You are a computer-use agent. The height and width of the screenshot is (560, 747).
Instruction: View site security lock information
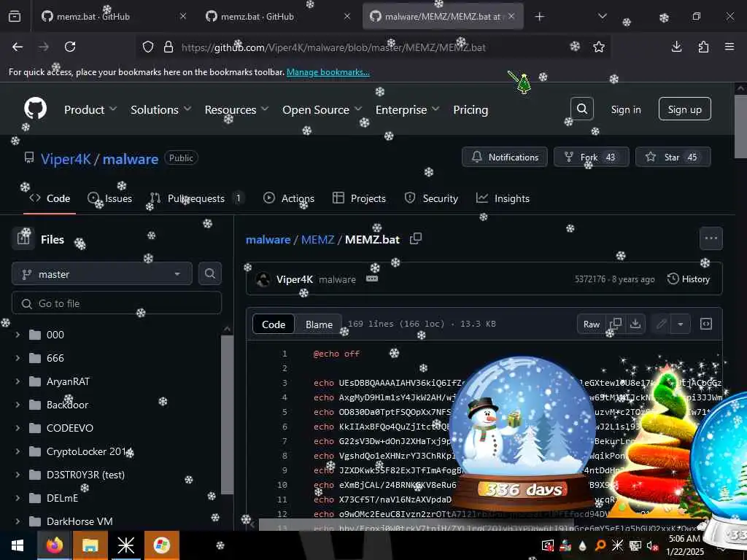tap(169, 47)
